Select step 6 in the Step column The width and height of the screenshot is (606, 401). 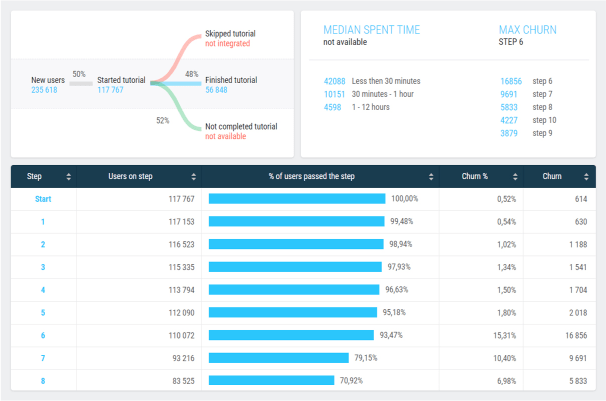(42, 335)
